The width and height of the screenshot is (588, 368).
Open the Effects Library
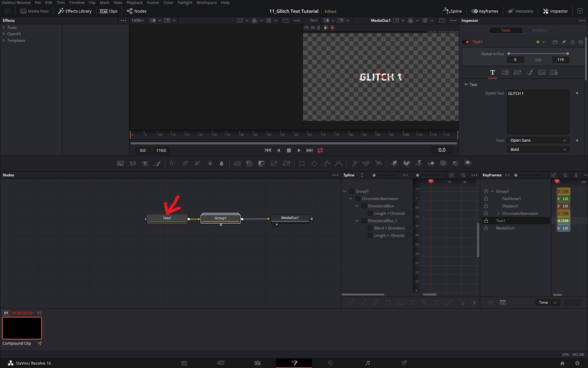point(75,11)
